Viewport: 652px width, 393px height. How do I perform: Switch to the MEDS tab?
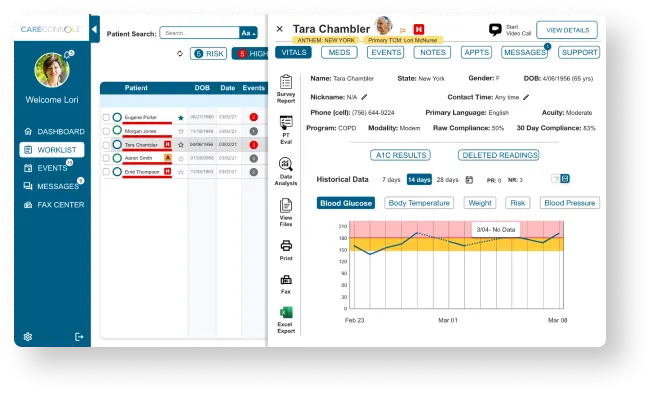[x=339, y=52]
